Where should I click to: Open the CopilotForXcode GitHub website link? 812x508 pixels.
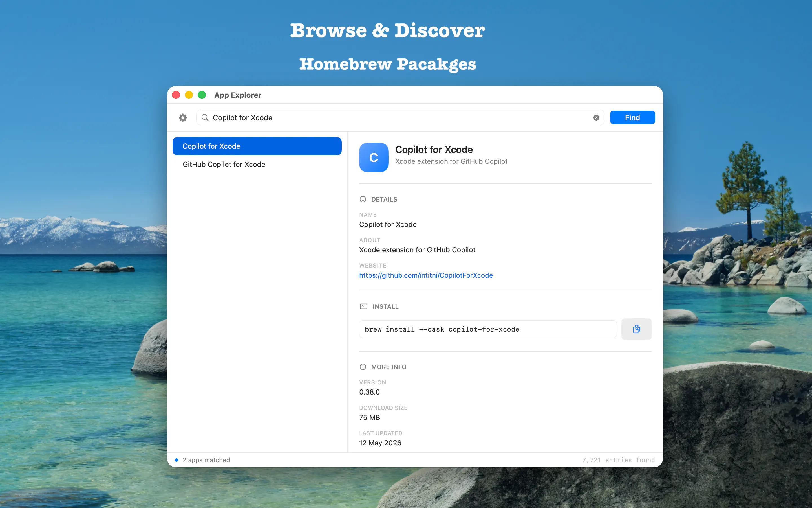[x=426, y=275]
